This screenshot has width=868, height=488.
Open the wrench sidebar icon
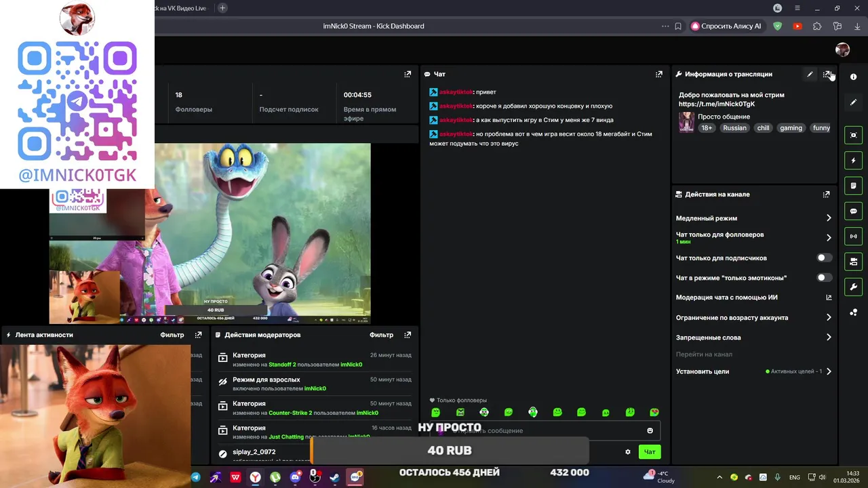click(853, 287)
